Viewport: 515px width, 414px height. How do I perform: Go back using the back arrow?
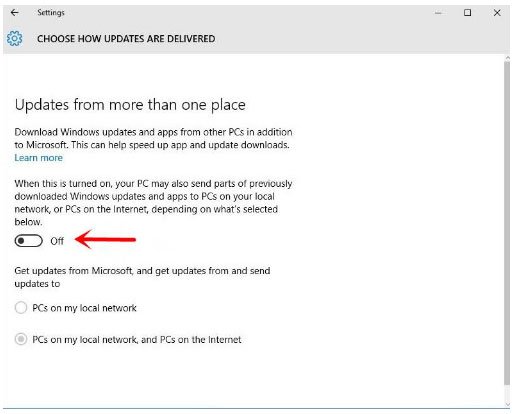14,13
